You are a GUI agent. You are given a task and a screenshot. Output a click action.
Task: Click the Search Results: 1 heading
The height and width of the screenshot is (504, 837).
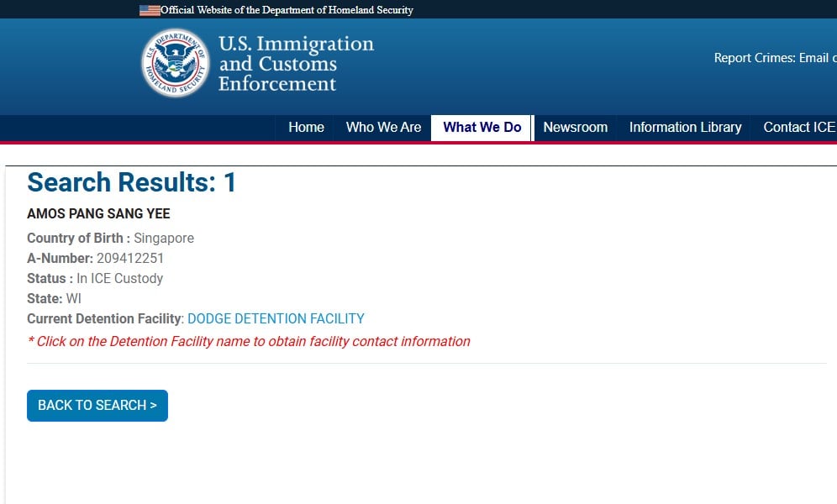click(x=132, y=182)
